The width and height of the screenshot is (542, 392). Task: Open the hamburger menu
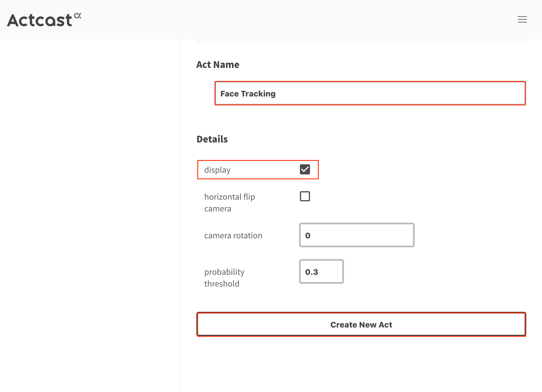point(522,19)
